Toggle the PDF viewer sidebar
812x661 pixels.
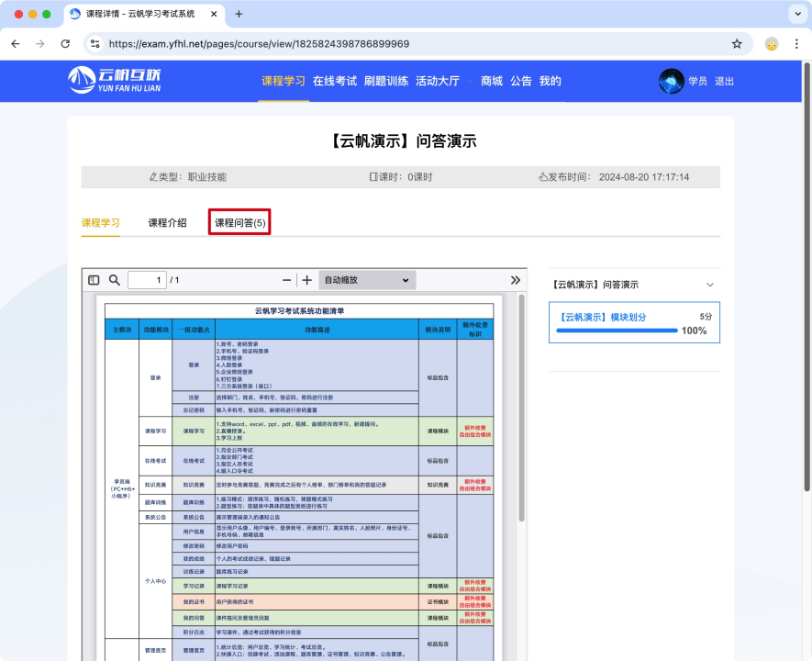(94, 280)
